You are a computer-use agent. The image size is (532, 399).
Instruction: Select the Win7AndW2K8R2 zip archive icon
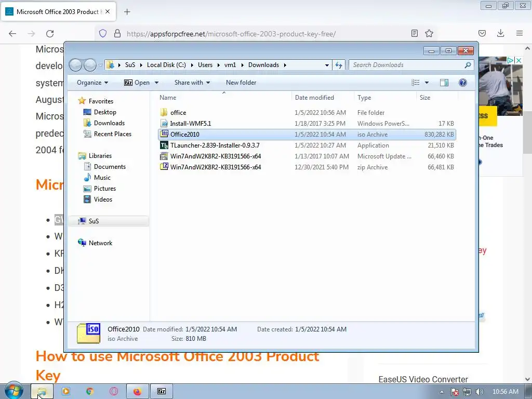pyautogui.click(x=164, y=167)
